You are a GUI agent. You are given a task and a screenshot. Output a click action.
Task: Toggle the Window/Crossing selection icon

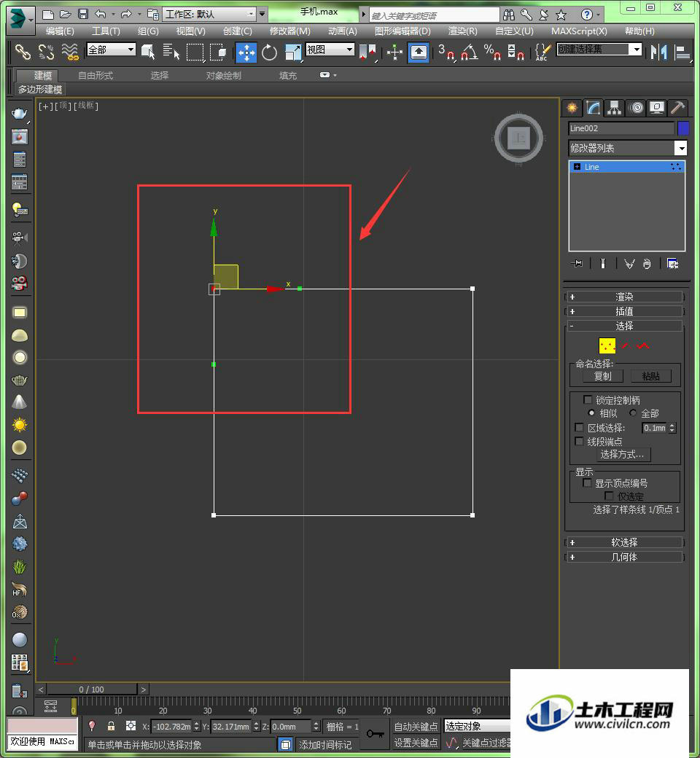pos(218,52)
